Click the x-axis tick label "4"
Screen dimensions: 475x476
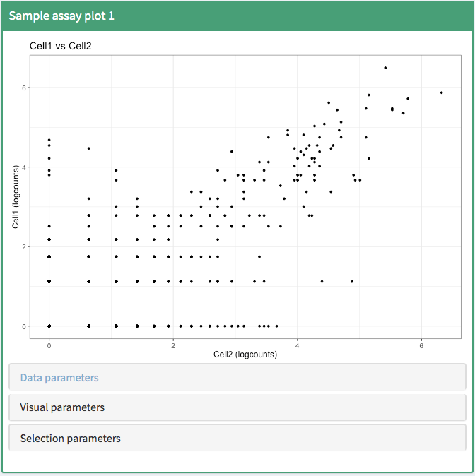(x=297, y=345)
